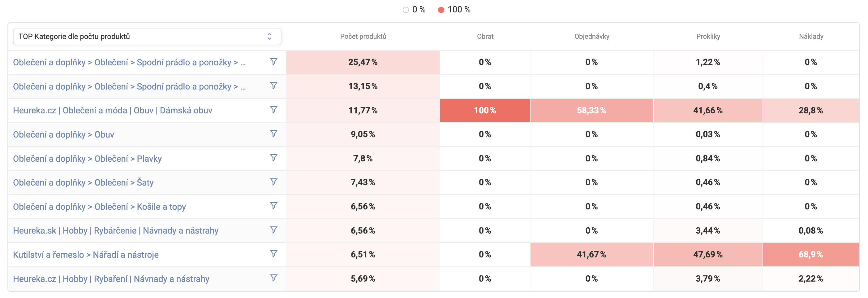Filter by the Šaty category row
Viewport: 868px width, 298px height.
coord(273,182)
